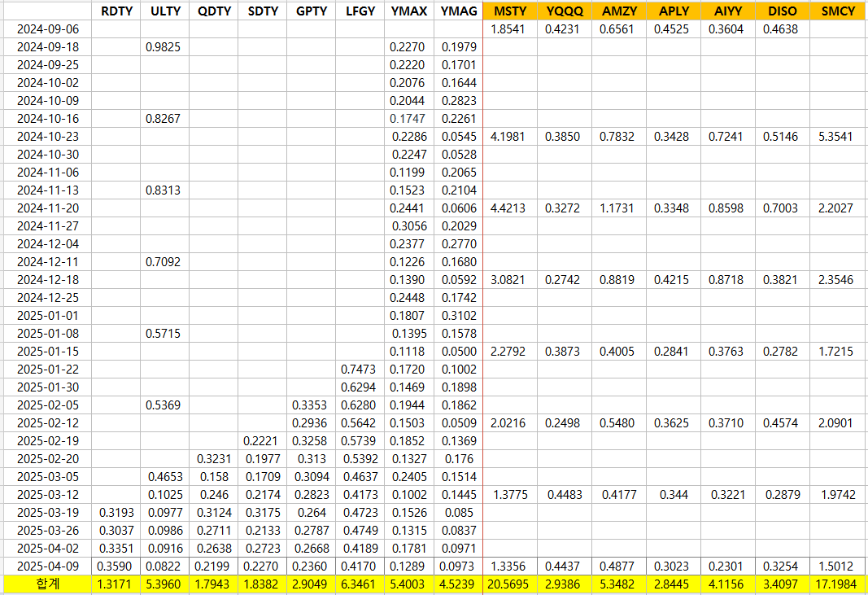Click the QDTY total 1.7943
This screenshot has width=868, height=595.
[x=214, y=584]
